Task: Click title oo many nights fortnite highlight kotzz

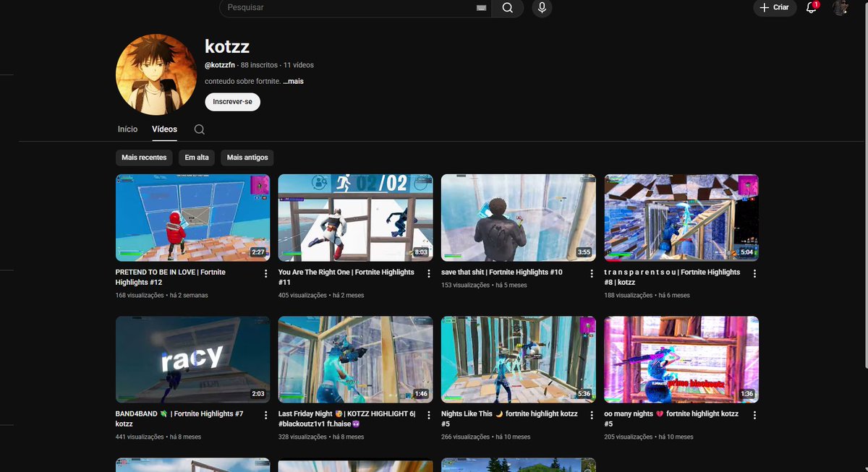Action: point(672,419)
